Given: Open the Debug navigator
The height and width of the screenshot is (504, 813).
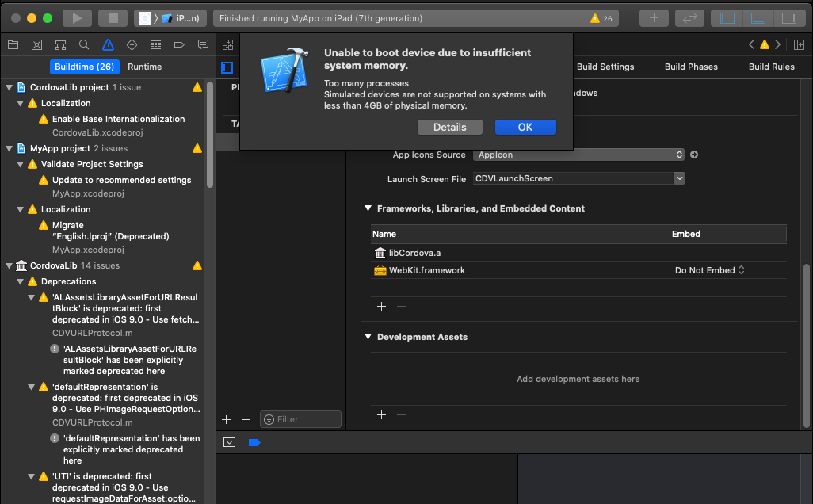Looking at the screenshot, I should tap(155, 44).
